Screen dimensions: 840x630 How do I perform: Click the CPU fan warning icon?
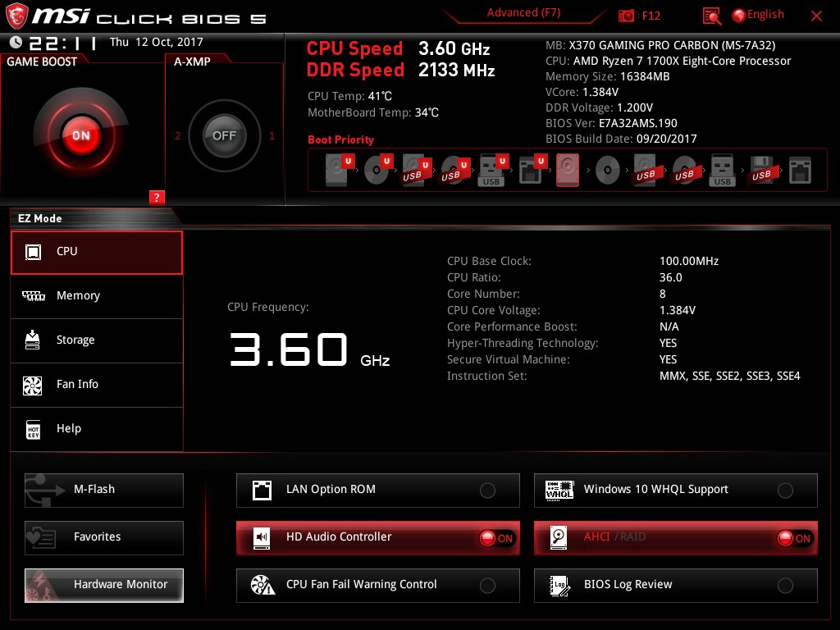[x=262, y=585]
